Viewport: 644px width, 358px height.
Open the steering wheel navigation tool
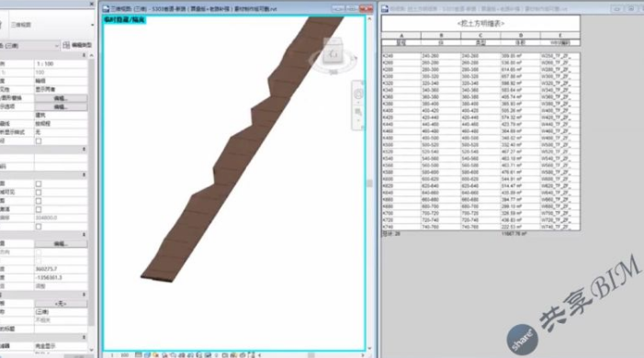coord(357,94)
